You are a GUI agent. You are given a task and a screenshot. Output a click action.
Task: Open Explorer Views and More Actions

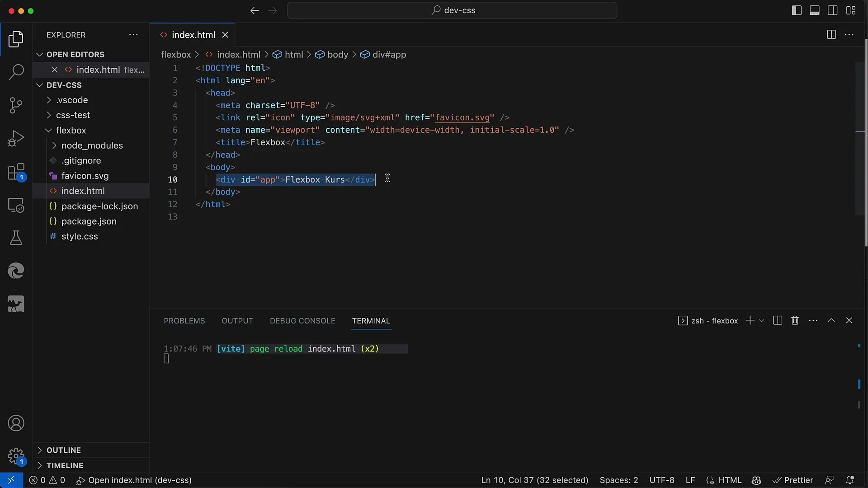[x=133, y=35]
